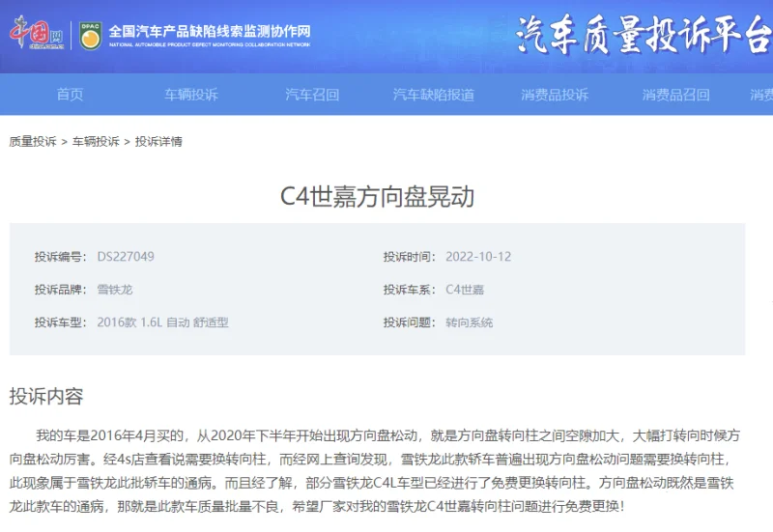Select complaint date 2022-10-12
Viewport: 773px width, 532px height.
coord(478,257)
